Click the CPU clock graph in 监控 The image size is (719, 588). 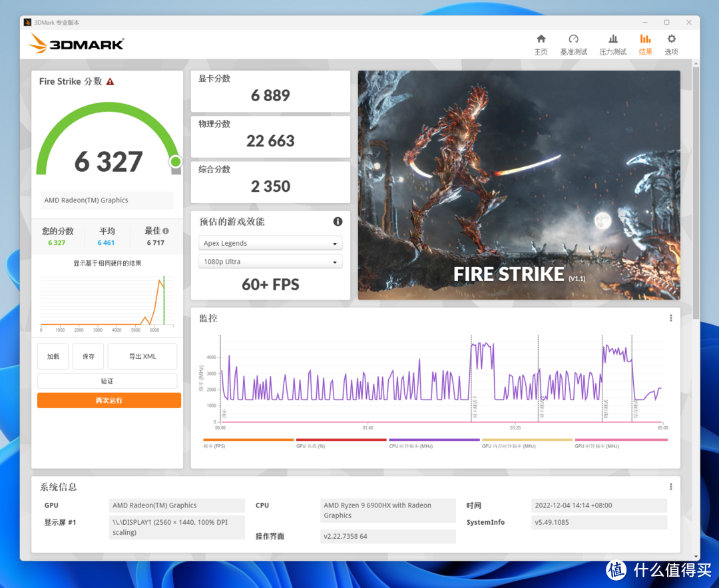(441, 378)
